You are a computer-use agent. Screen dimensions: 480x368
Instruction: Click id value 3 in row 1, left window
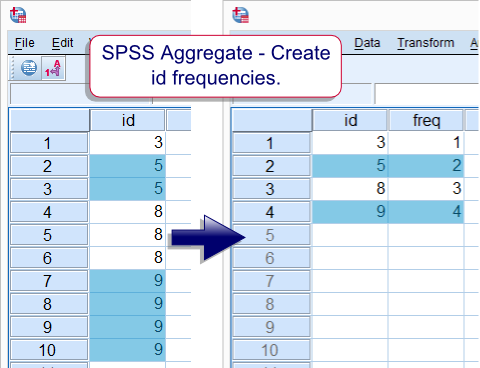pos(127,143)
